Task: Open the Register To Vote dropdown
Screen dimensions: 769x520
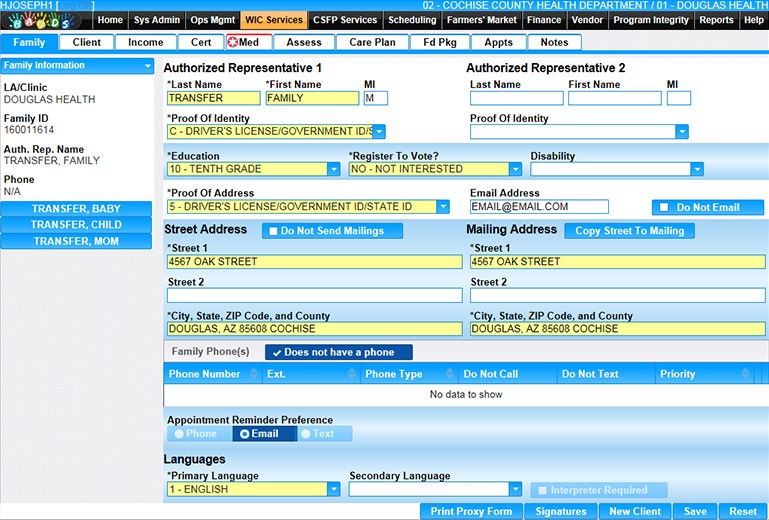Action: 515,170
